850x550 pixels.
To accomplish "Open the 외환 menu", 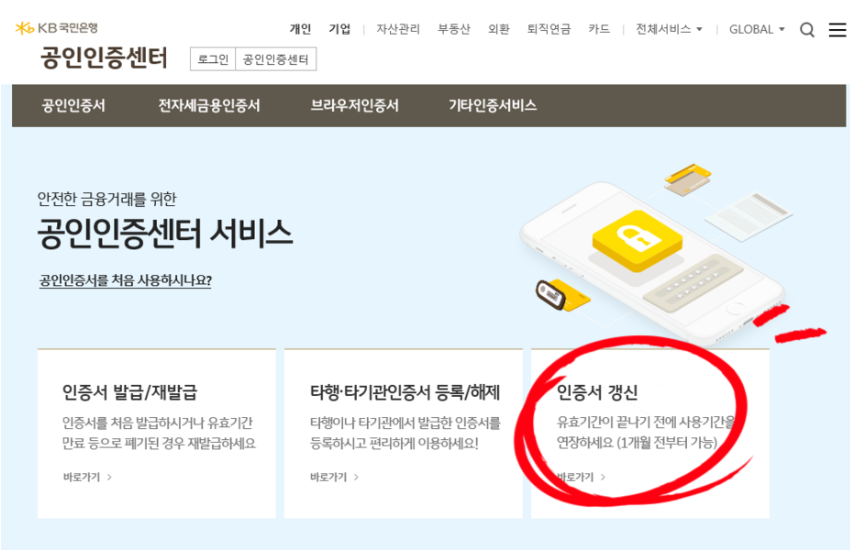I will [x=499, y=29].
